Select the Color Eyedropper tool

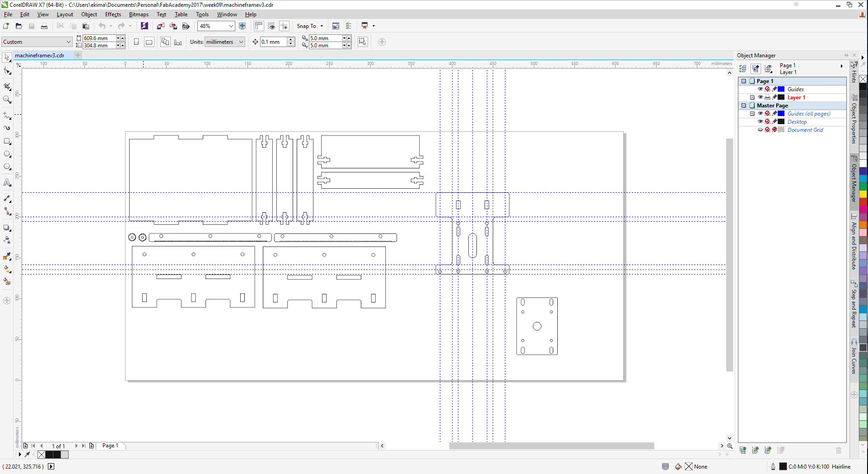7,256
